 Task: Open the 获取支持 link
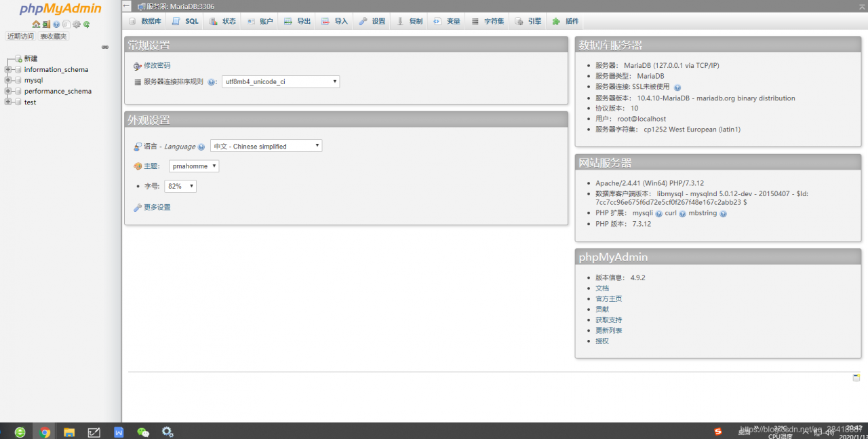[x=609, y=320]
